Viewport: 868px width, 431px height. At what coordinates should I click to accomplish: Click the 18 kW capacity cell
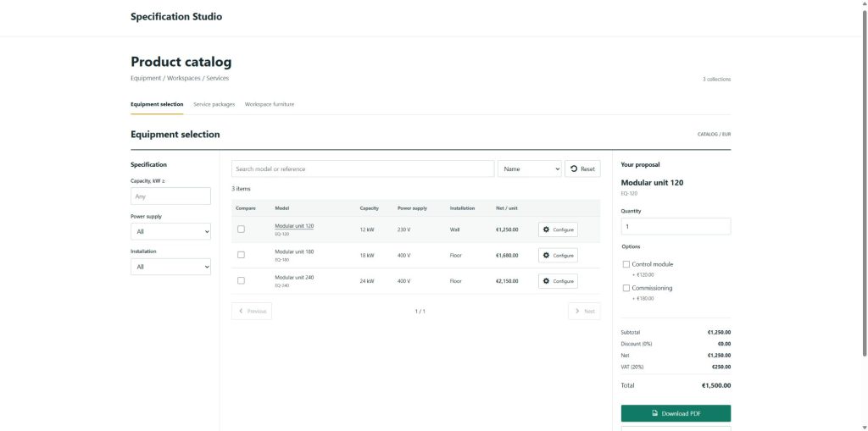click(x=366, y=256)
